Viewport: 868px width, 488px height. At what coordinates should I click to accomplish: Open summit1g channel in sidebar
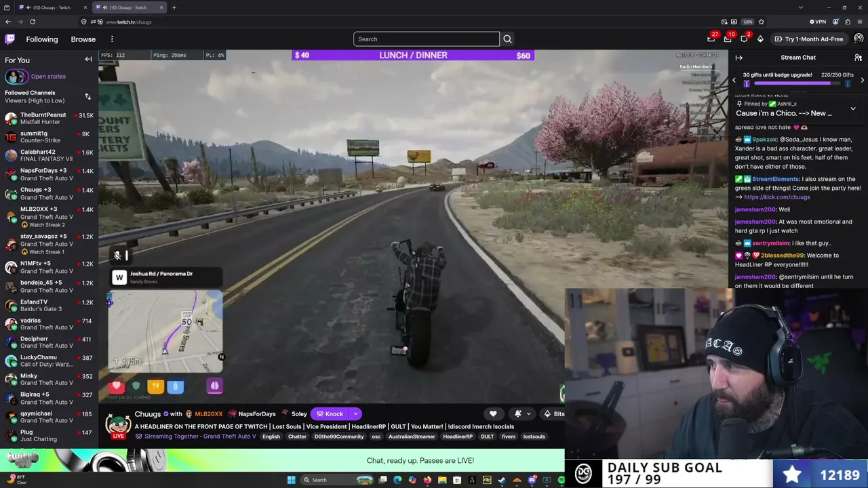[49, 137]
